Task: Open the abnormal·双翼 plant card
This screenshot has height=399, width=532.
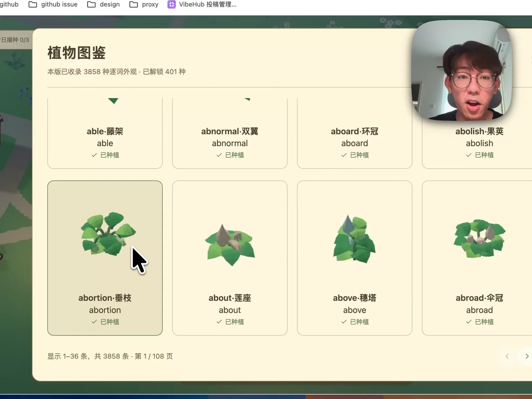Action: click(x=230, y=133)
